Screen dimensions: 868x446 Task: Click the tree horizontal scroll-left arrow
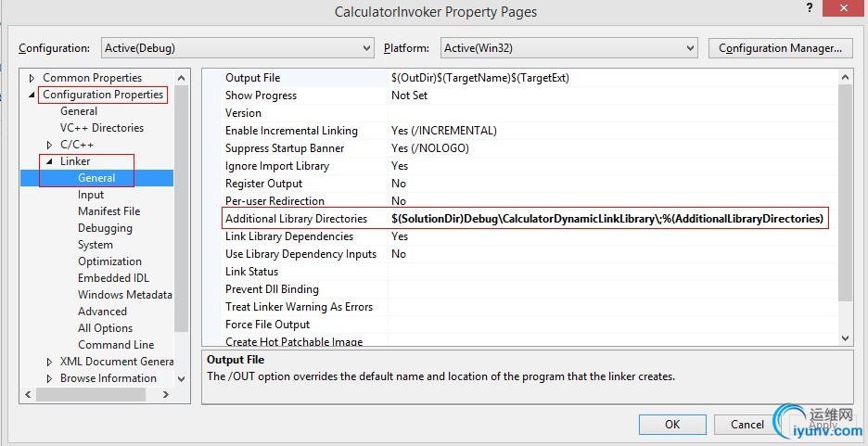click(x=28, y=395)
